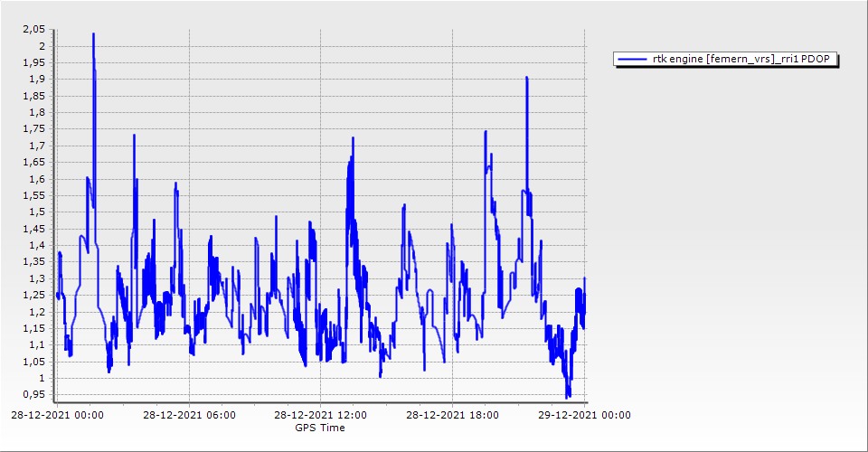
Task: Click the 0,95 y-axis tick label
Action: pos(34,394)
